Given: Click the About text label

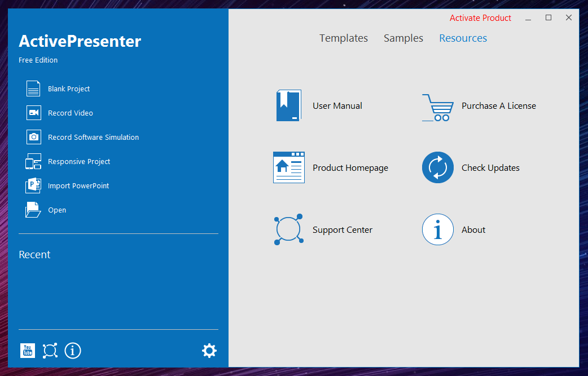Looking at the screenshot, I should [x=473, y=229].
